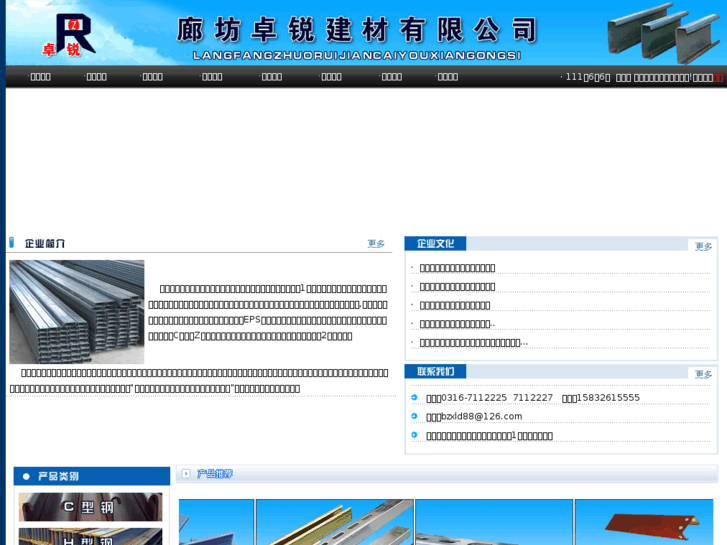Click the play arrow icon beside 产品推荐

coord(186,474)
